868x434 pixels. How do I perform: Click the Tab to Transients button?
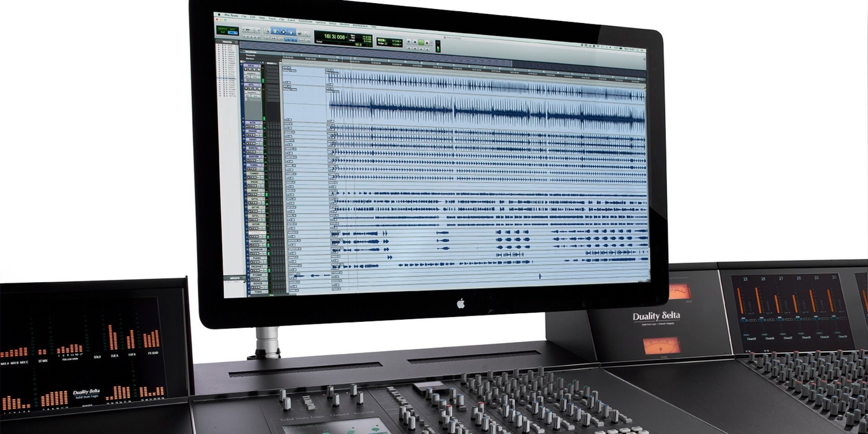274,38
